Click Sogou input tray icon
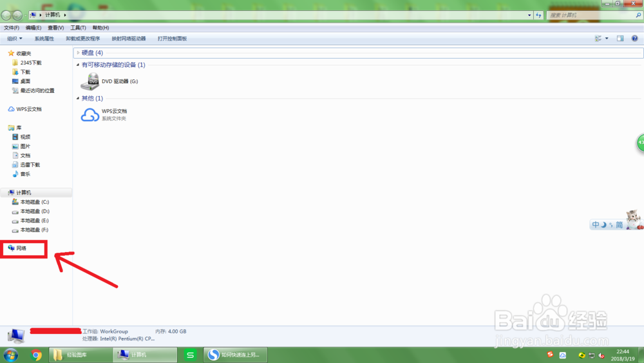The width and height of the screenshot is (644, 363). [x=550, y=355]
